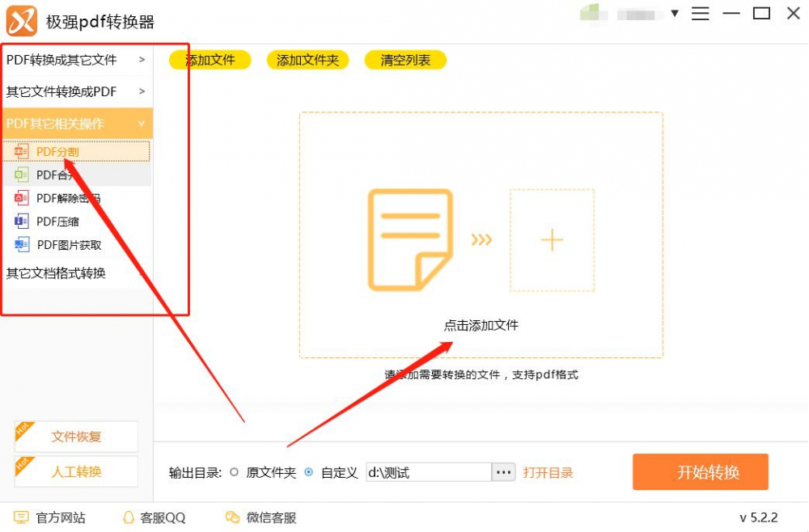Image resolution: width=809 pixels, height=532 pixels.
Task: Open the 文件恢复 hot feature
Action: tap(76, 437)
